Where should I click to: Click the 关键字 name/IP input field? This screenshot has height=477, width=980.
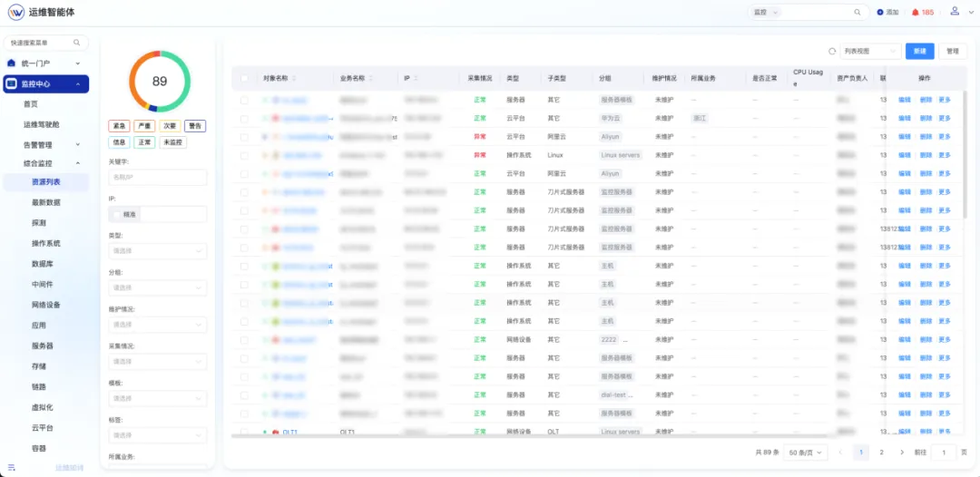(x=158, y=178)
